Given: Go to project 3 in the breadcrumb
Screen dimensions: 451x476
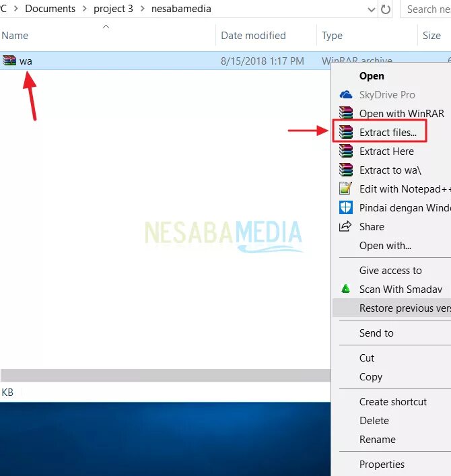Looking at the screenshot, I should click(x=113, y=9).
